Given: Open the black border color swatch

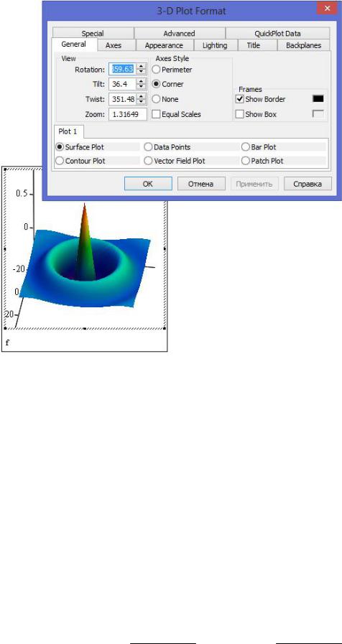Looking at the screenshot, I should 318,98.
